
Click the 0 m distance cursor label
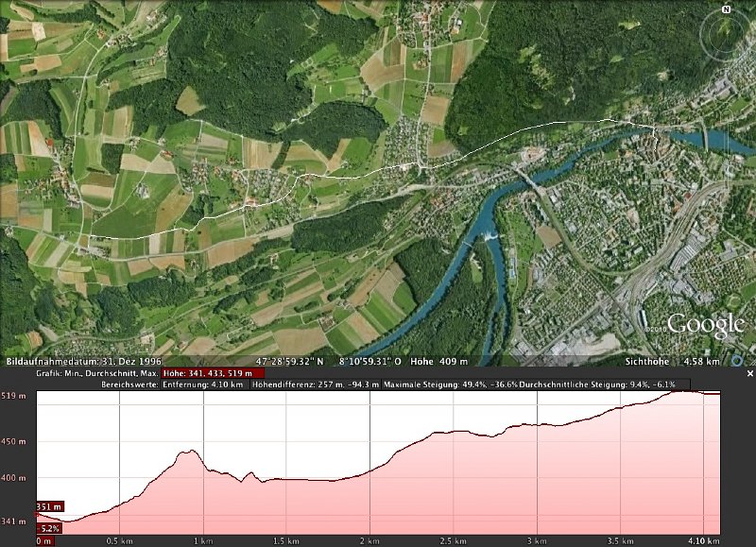43,541
